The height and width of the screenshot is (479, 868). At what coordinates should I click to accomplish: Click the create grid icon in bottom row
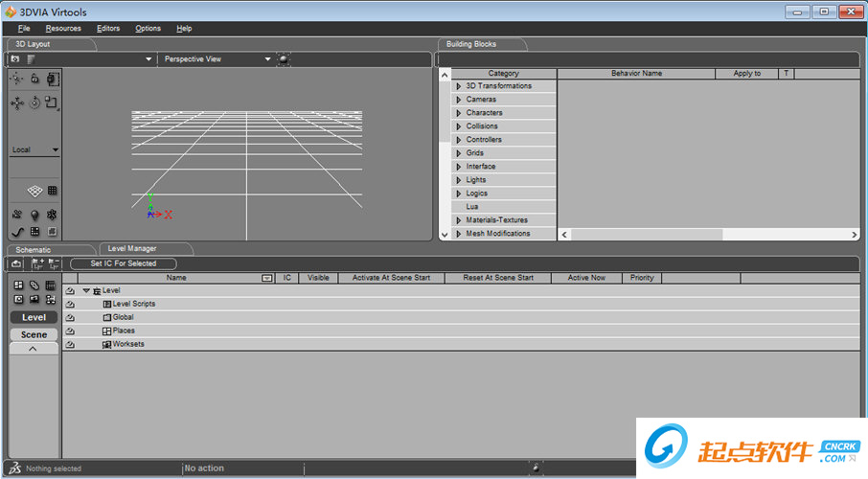click(x=34, y=232)
